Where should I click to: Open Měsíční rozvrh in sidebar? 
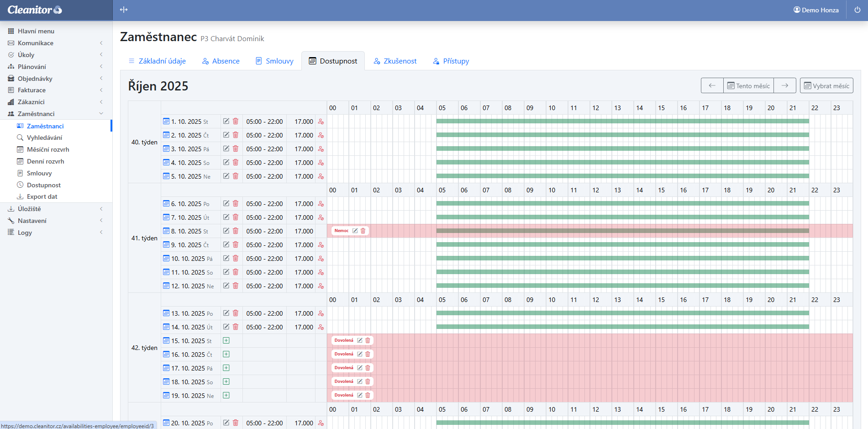click(48, 149)
